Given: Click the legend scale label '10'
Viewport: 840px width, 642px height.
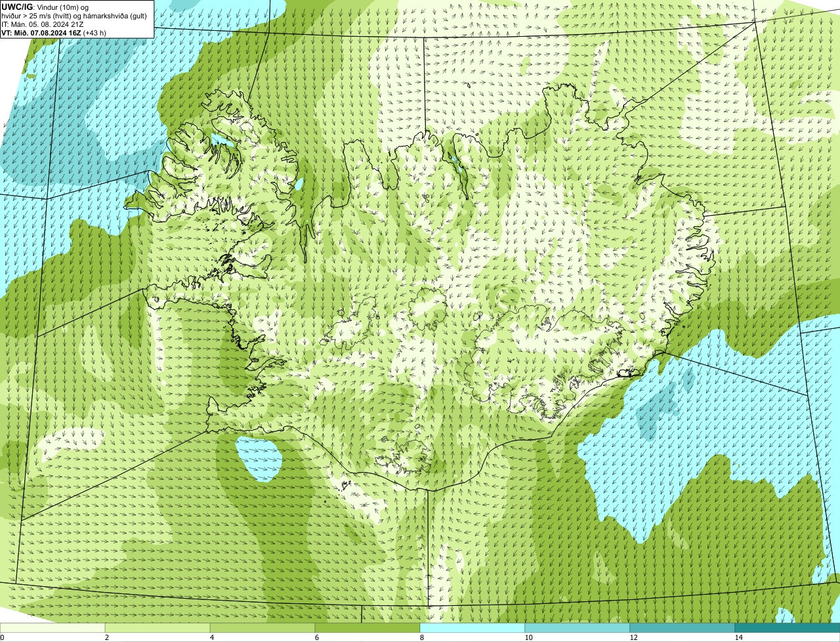Looking at the screenshot, I should coord(528,637).
